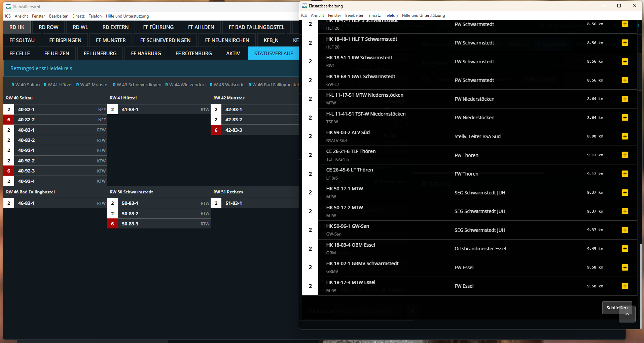Jump to RW 43 Schneverdingen filter link
Screen dimensions: 644x343
click(x=137, y=85)
